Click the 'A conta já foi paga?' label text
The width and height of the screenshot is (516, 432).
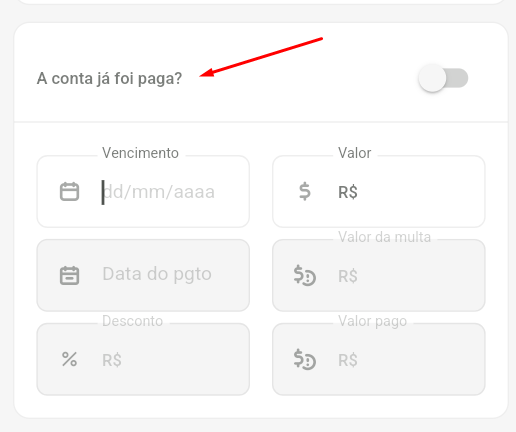109,79
